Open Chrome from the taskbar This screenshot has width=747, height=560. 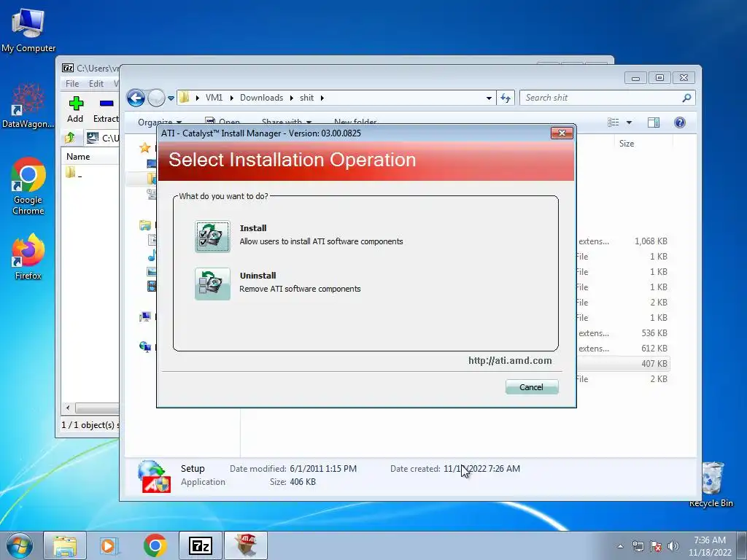[155, 545]
